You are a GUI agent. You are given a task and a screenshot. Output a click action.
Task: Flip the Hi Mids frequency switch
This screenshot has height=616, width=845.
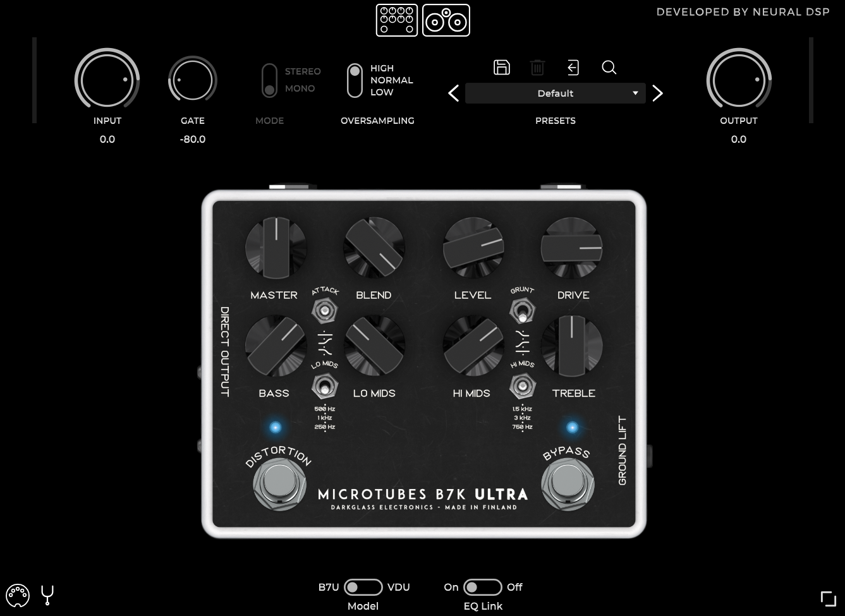click(x=523, y=385)
